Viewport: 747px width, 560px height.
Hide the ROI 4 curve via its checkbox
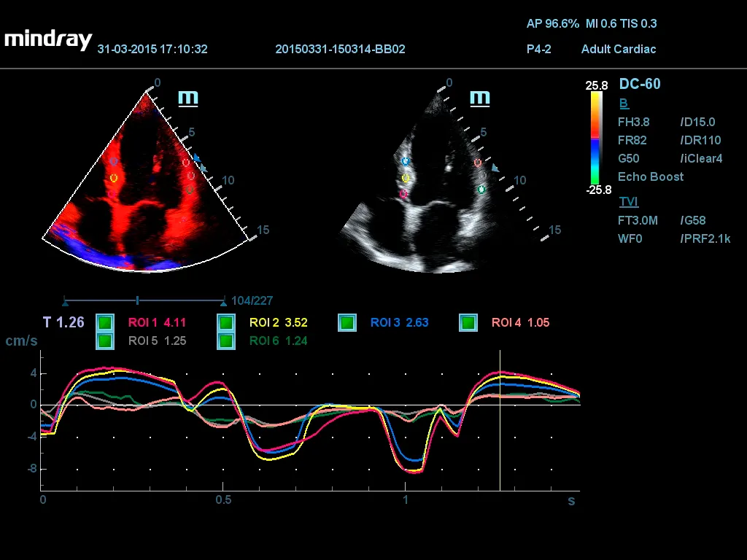pos(468,322)
